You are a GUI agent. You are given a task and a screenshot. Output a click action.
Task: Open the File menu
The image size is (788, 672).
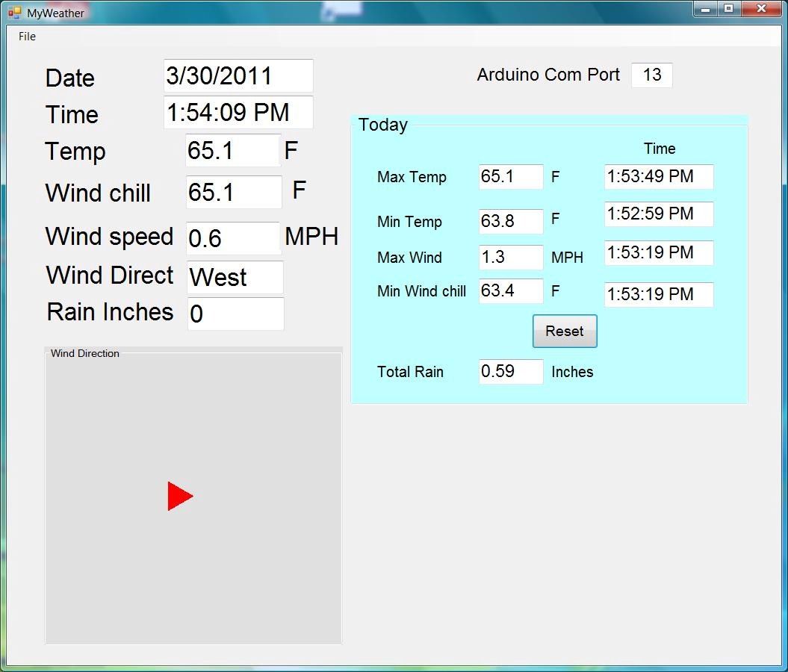point(26,36)
